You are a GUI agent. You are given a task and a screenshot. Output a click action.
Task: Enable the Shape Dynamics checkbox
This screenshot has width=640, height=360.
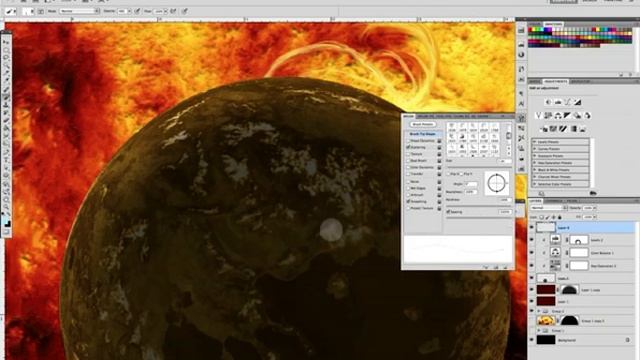pyautogui.click(x=408, y=141)
